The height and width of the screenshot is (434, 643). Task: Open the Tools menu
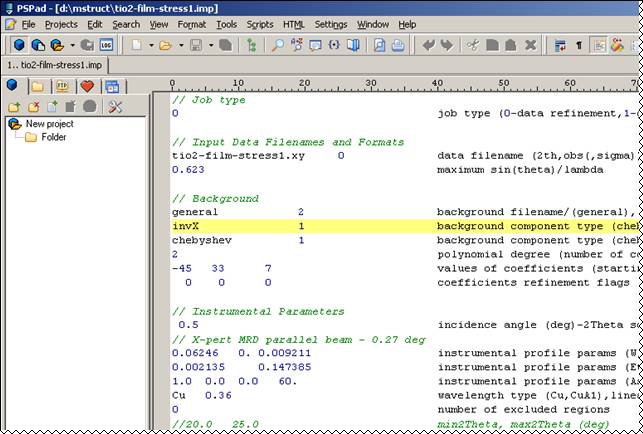coord(226,25)
